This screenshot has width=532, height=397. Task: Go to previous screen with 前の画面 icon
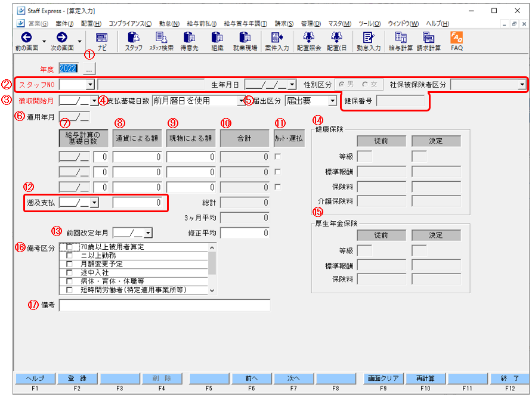tap(27, 41)
